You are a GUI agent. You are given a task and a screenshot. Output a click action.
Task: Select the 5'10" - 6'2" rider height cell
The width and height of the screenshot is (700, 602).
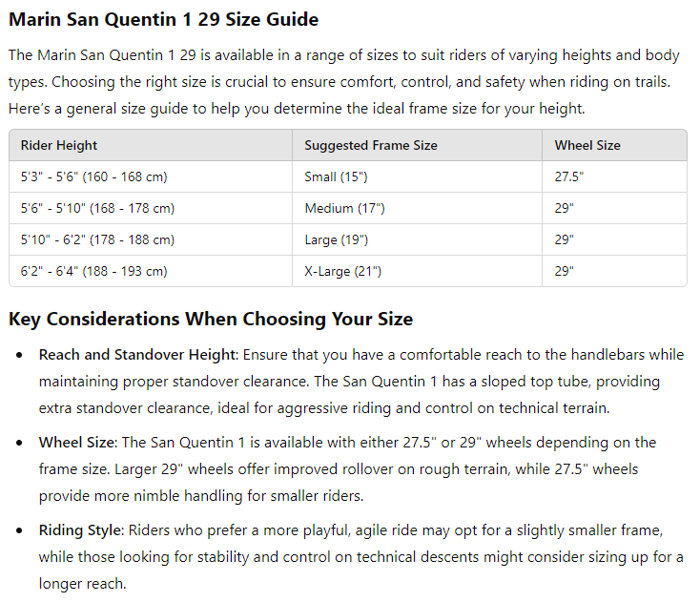[x=97, y=240]
